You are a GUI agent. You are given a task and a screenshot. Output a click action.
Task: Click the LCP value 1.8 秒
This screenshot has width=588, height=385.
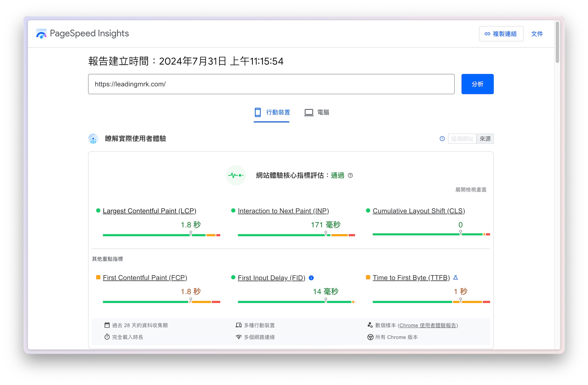(191, 225)
